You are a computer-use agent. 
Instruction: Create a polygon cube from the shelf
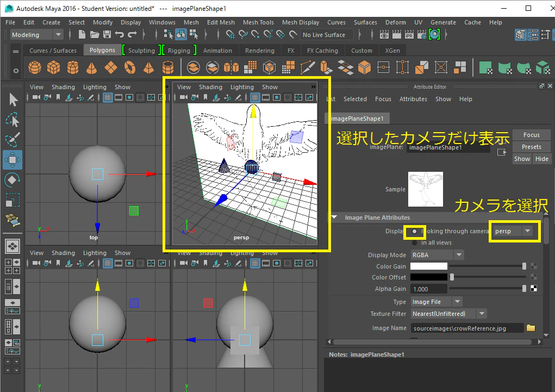tap(53, 67)
